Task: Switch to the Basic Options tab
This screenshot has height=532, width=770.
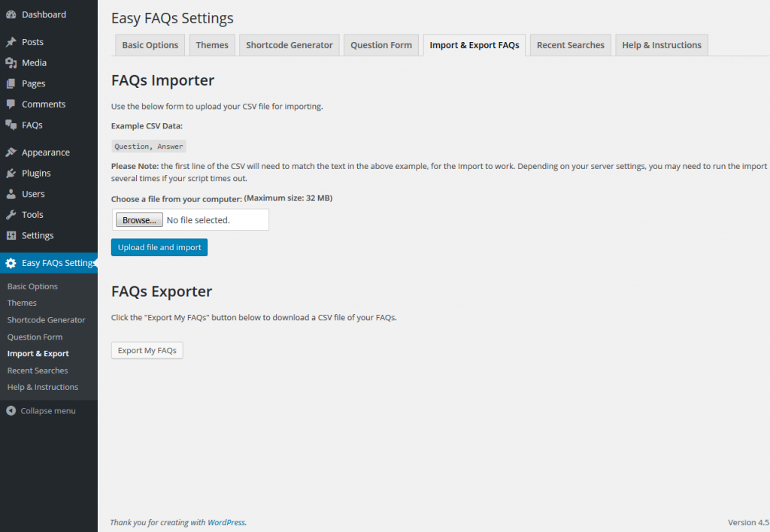Action: [x=150, y=45]
